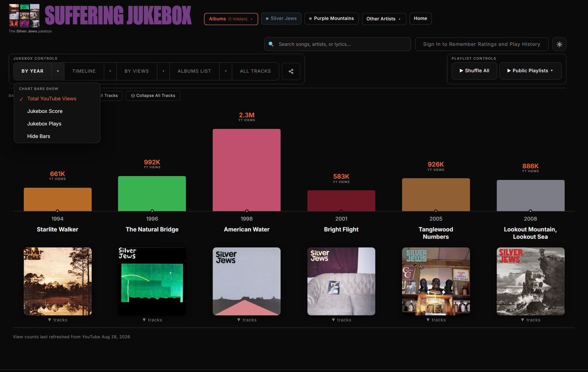Open the Other Artists dropdown
Screen dimensions: 588x372
tap(384, 19)
